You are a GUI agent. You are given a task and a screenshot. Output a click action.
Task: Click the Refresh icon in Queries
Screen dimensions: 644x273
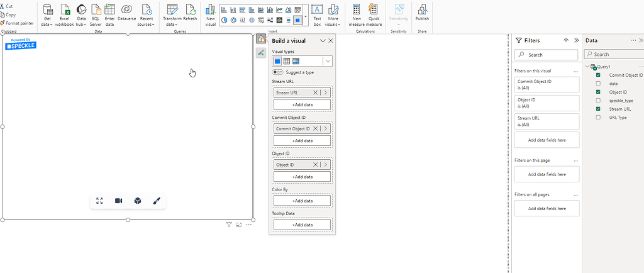190,10
